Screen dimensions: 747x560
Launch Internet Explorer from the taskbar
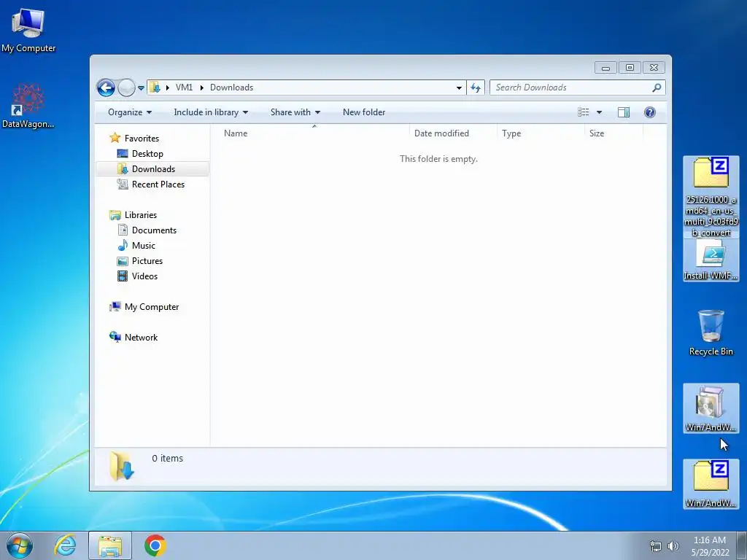click(x=65, y=545)
